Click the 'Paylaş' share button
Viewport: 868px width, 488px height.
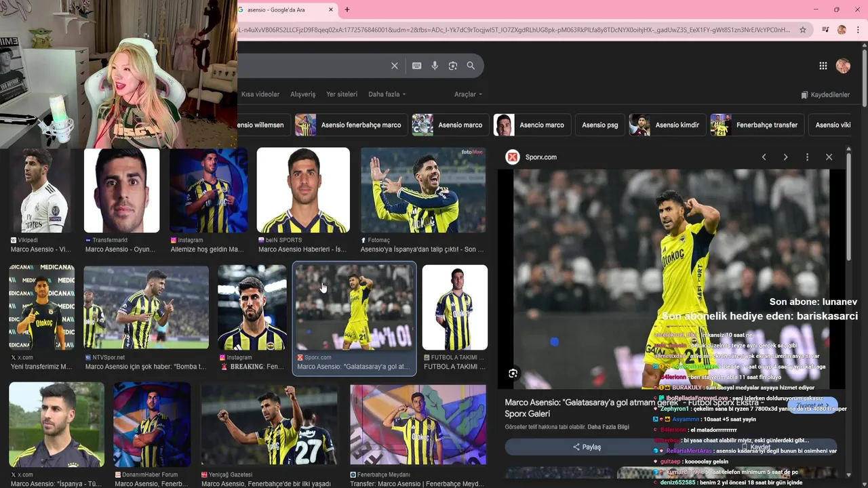tap(587, 447)
